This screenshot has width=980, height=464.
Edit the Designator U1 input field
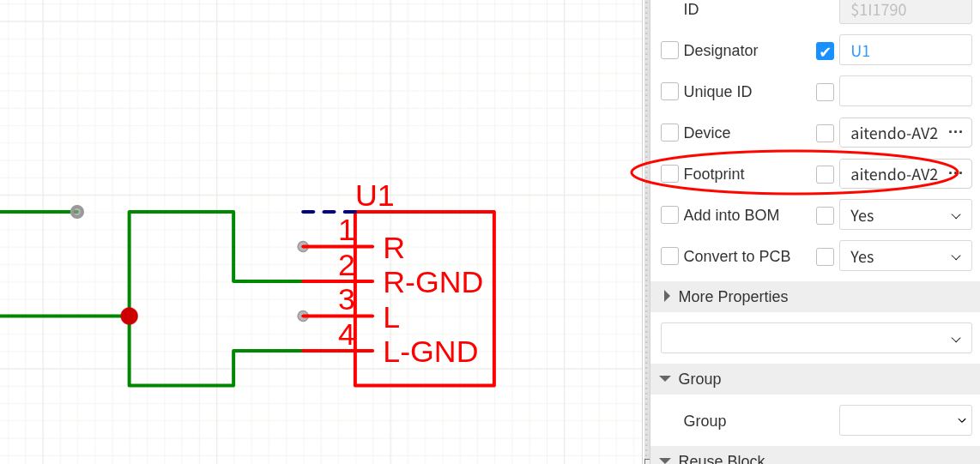(905, 51)
